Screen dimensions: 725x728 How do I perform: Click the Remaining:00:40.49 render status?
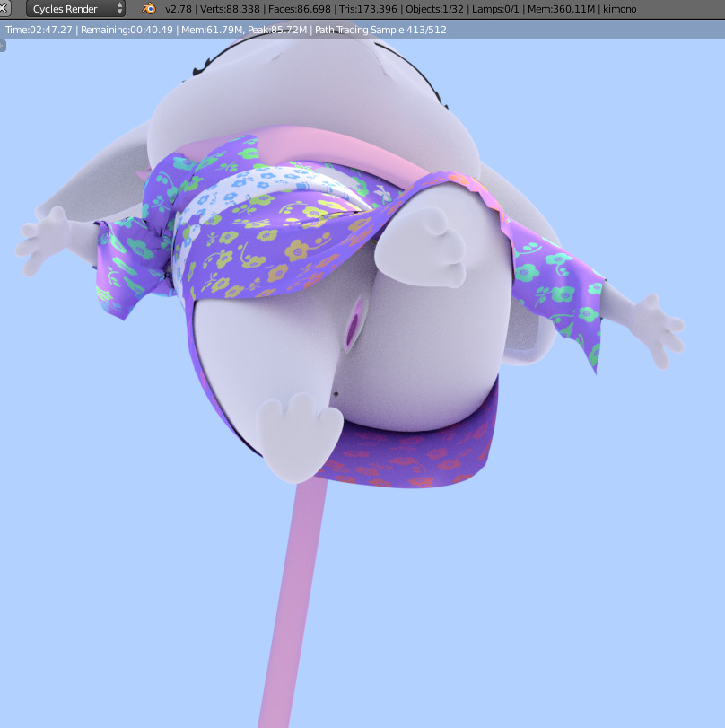tap(127, 30)
